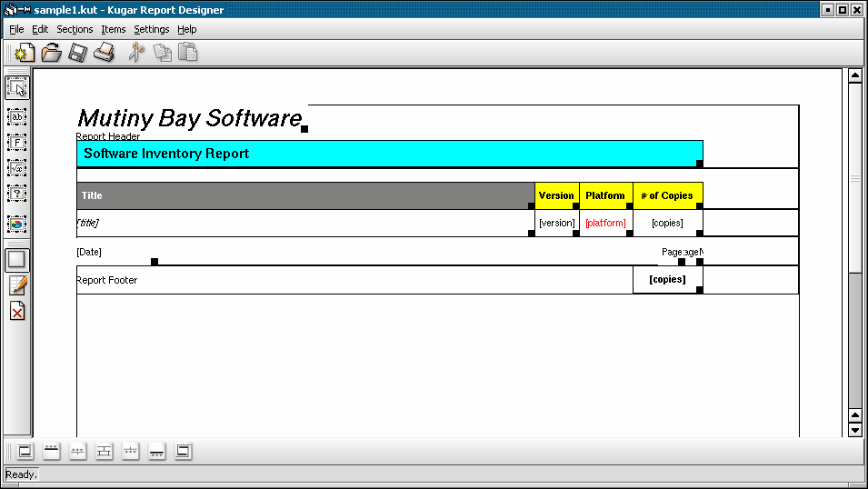Click the lower scroll-up arrow near scrollbar bottom

tap(855, 416)
